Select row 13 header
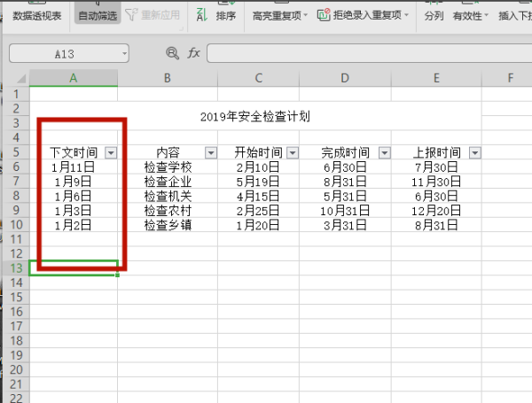 pos(16,268)
